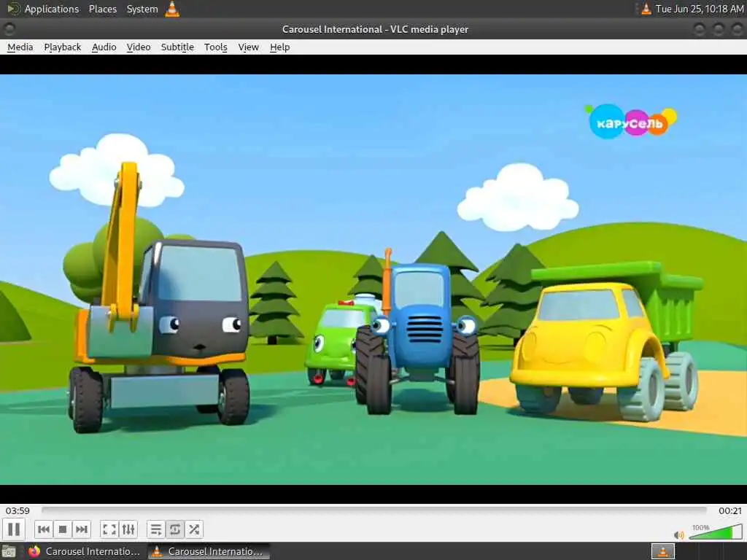Click the show desktop icon in taskbar
The height and width of the screenshot is (560, 747).
click(9, 551)
